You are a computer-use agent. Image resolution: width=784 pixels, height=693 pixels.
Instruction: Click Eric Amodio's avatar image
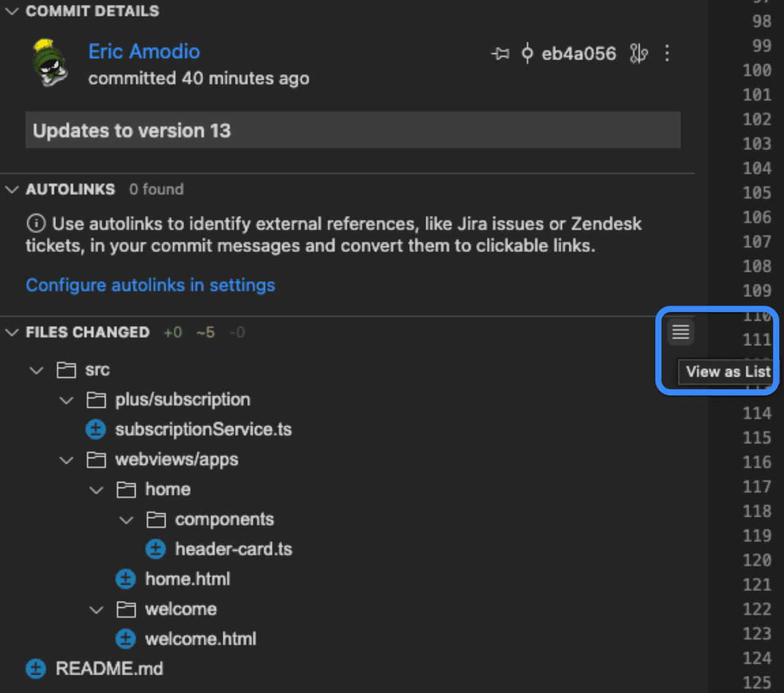coord(49,64)
